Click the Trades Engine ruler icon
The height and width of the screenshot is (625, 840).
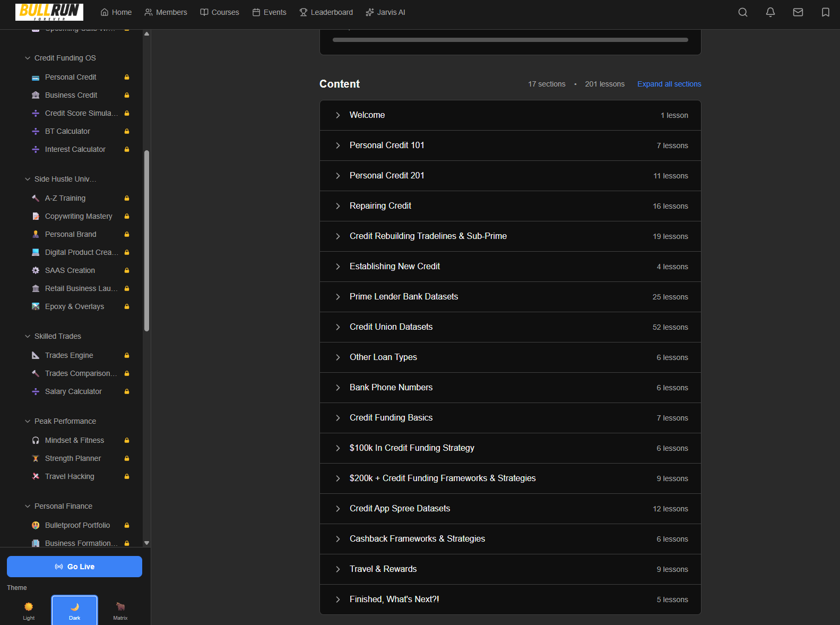click(x=36, y=356)
